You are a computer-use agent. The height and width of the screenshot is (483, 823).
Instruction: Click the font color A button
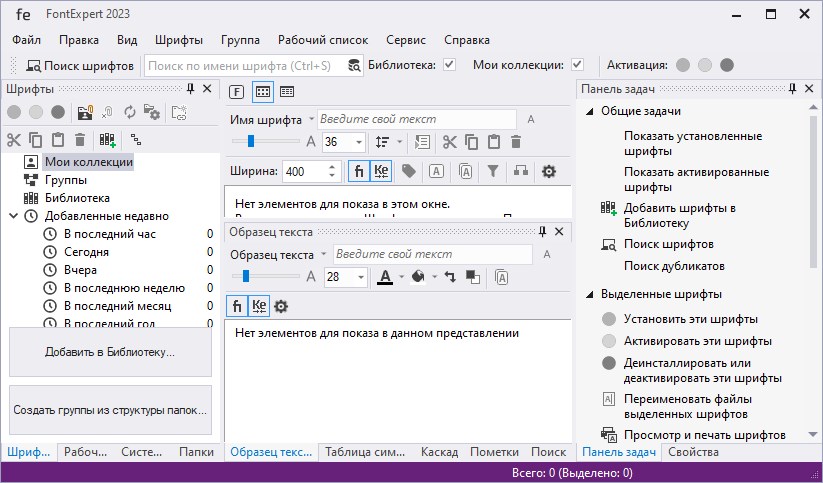[x=385, y=277]
